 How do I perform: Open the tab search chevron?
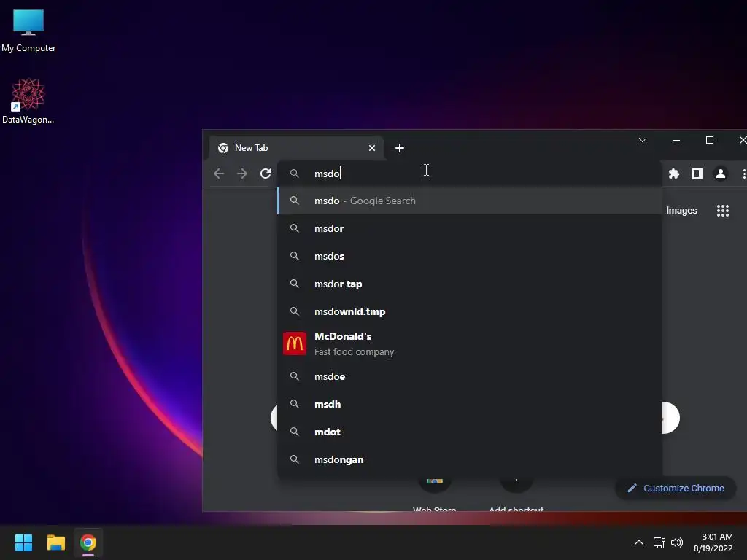tap(643, 140)
